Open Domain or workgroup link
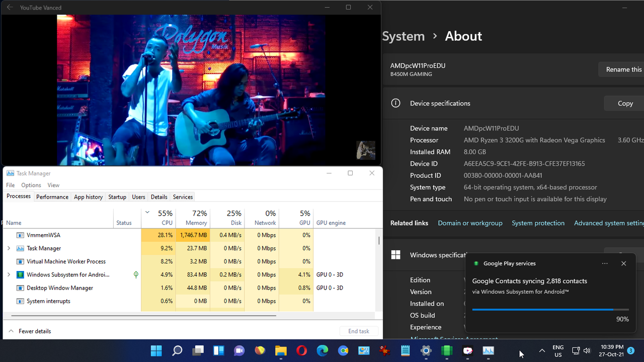Screen dimensions: 644x362 click(x=470, y=223)
